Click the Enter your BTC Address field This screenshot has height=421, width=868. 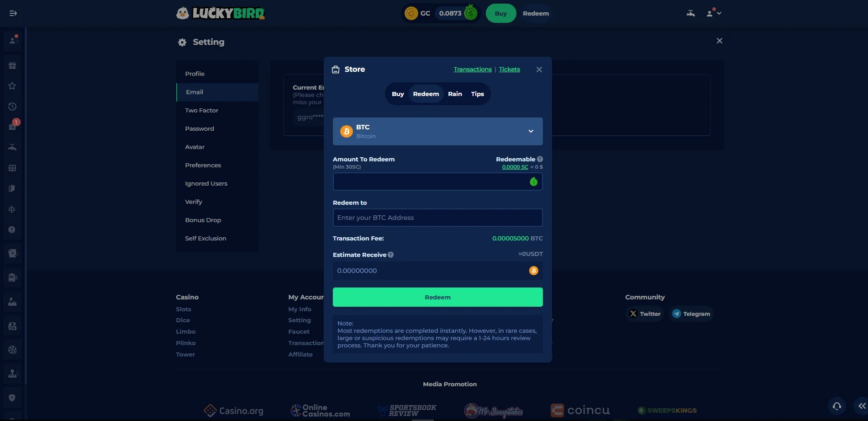coord(437,218)
